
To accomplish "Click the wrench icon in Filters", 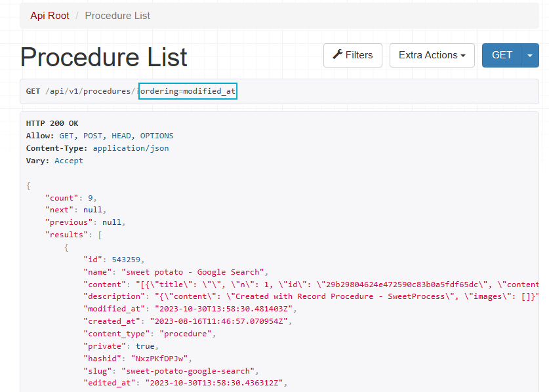I will (338, 55).
